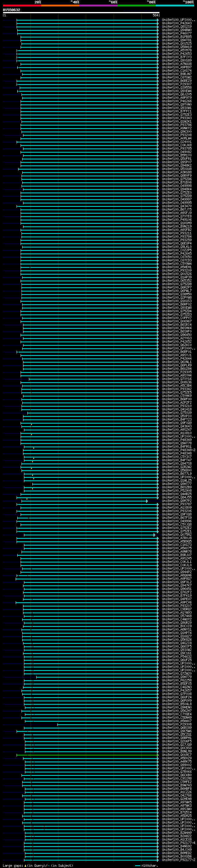Select hit label UniRef100_Q9XG89
The image size is (197, 868).
(177, 61)
